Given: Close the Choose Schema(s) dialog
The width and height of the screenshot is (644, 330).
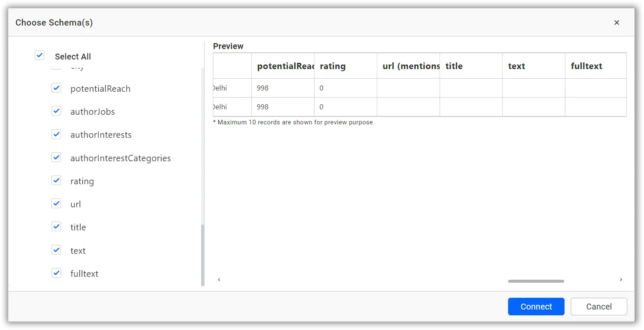Looking at the screenshot, I should (616, 23).
